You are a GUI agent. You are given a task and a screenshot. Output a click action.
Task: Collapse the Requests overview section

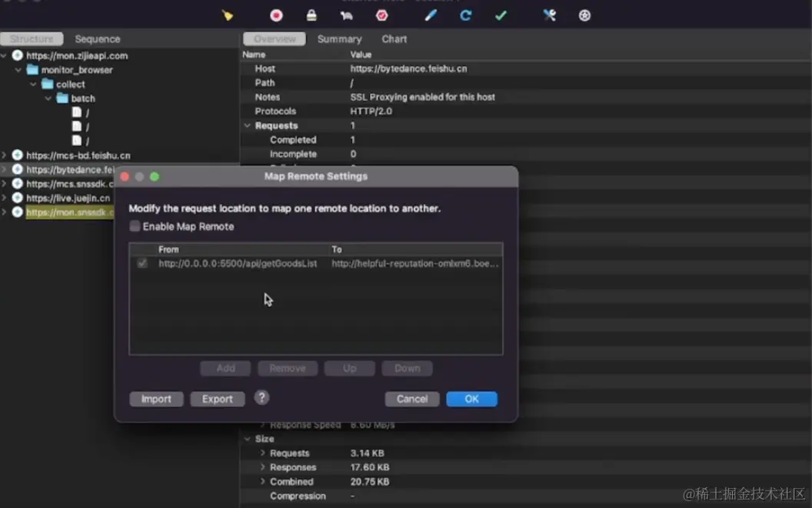pyautogui.click(x=248, y=125)
